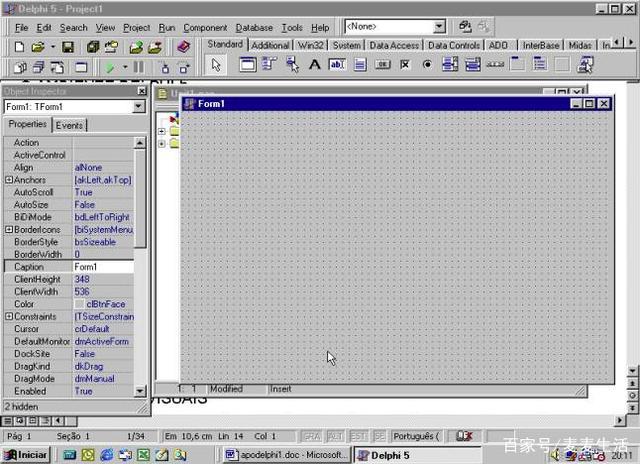Viewport: 640px width, 464px height.
Task: Click the Save All toolbar icon
Action: (x=93, y=47)
